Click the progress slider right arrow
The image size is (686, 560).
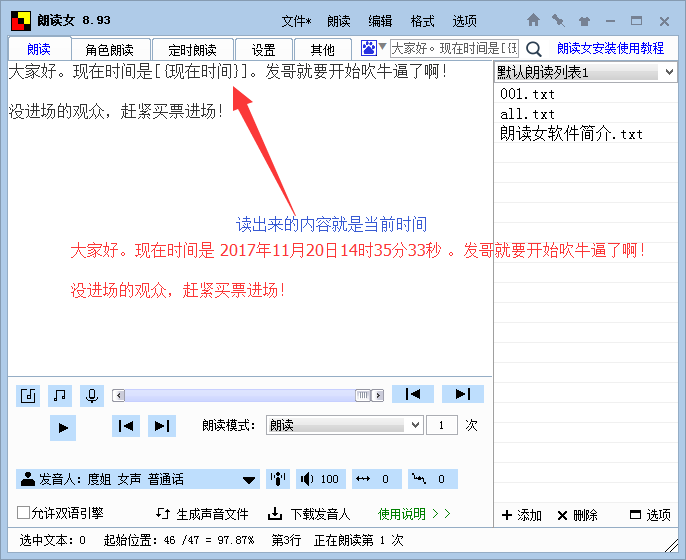pyautogui.click(x=378, y=396)
